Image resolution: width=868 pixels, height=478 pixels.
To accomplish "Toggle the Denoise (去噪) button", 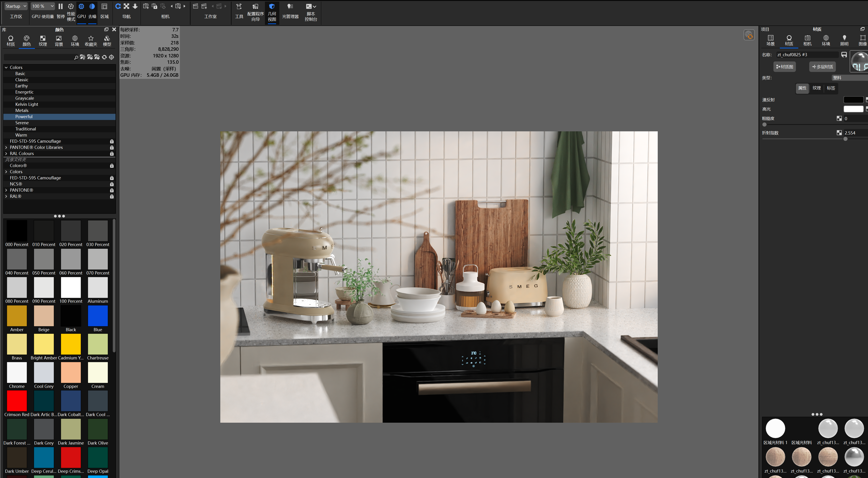I will tap(92, 7).
